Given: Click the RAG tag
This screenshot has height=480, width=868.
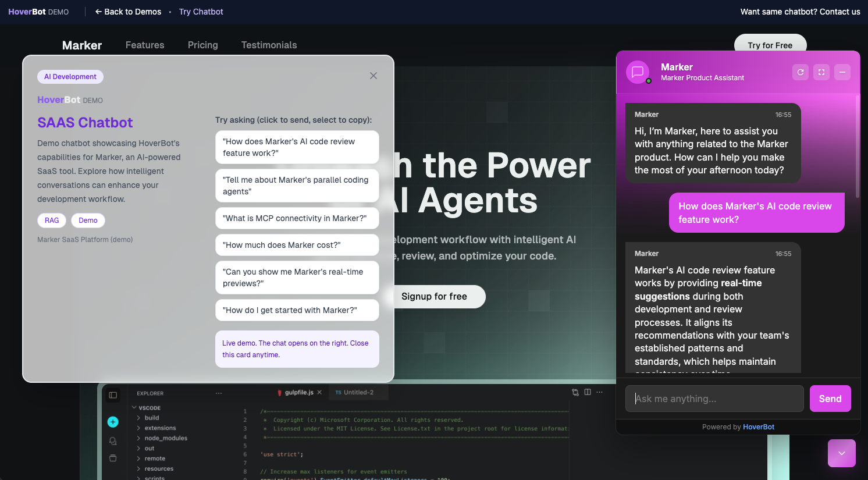Looking at the screenshot, I should (52, 221).
